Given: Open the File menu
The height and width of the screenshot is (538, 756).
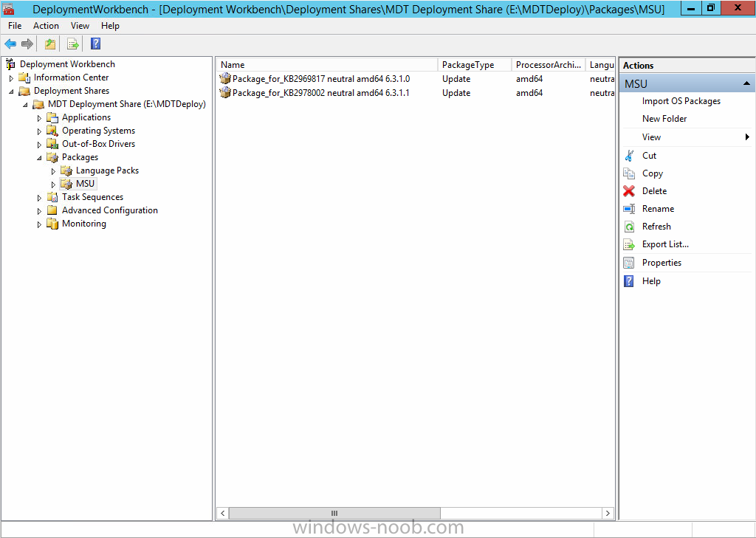Looking at the screenshot, I should pos(15,26).
